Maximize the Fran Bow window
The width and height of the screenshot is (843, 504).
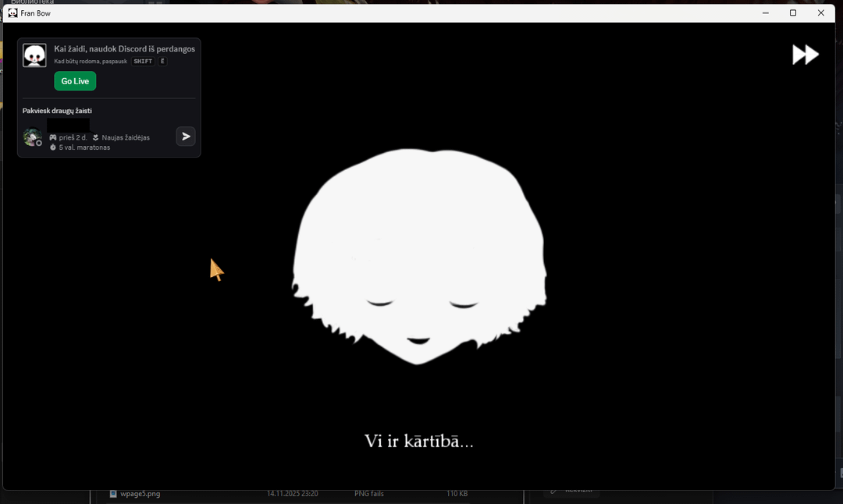click(x=793, y=13)
